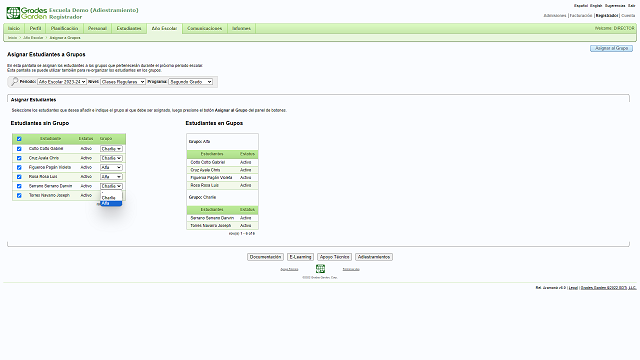
Task: Click the footer link left of the logo
Action: pyautogui.click(x=289, y=269)
